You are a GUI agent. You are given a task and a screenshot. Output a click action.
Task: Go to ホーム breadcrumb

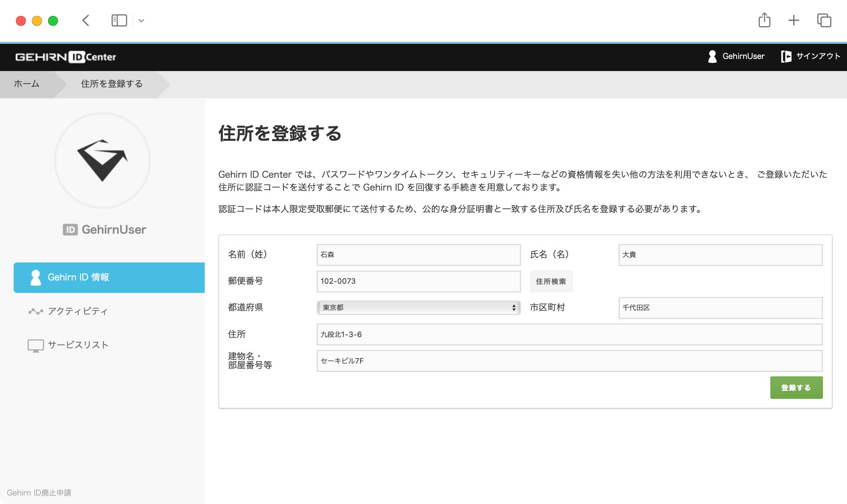pyautogui.click(x=26, y=84)
